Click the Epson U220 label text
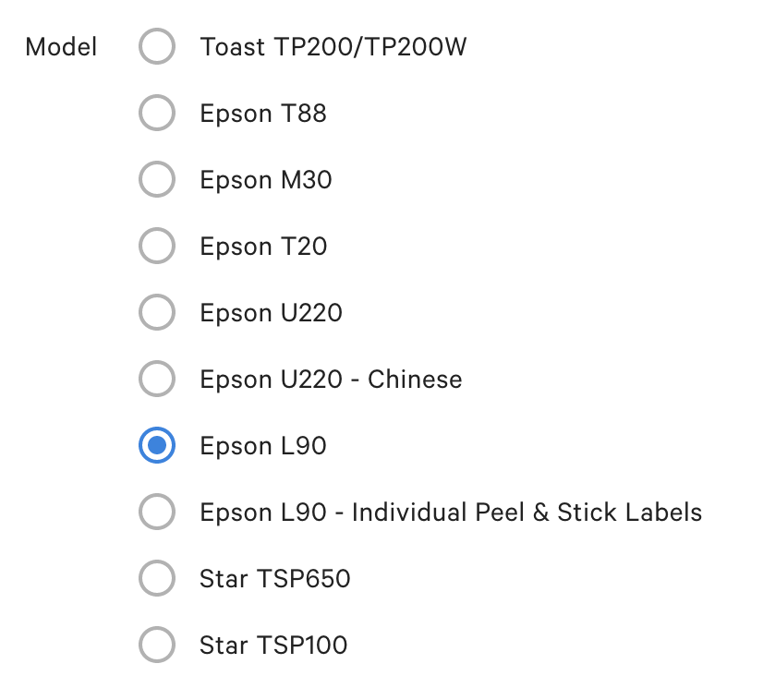This screenshot has width=763, height=700. (x=271, y=312)
